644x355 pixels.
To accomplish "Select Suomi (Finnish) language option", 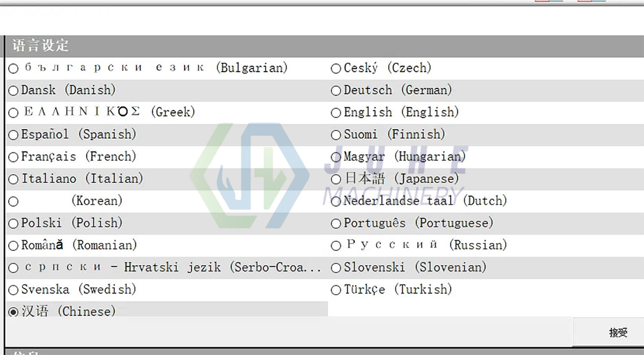I will (335, 135).
